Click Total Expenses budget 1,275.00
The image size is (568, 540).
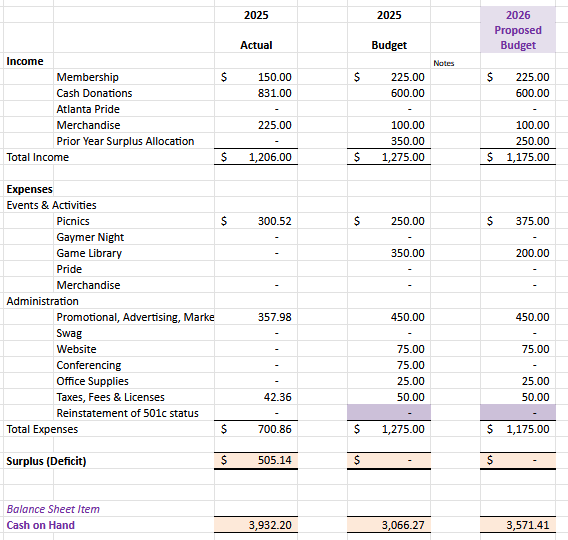pos(403,429)
